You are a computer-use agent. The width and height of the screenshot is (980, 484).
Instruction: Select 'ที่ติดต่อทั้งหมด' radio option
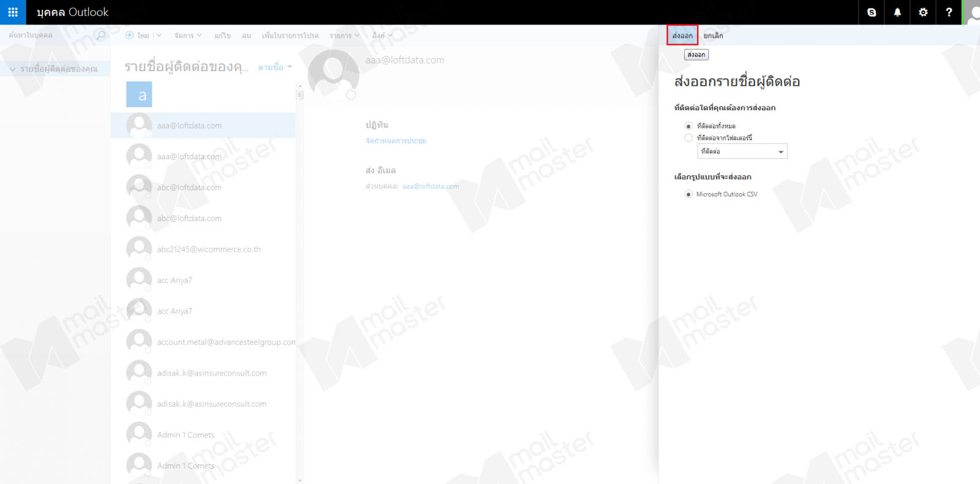(x=688, y=126)
